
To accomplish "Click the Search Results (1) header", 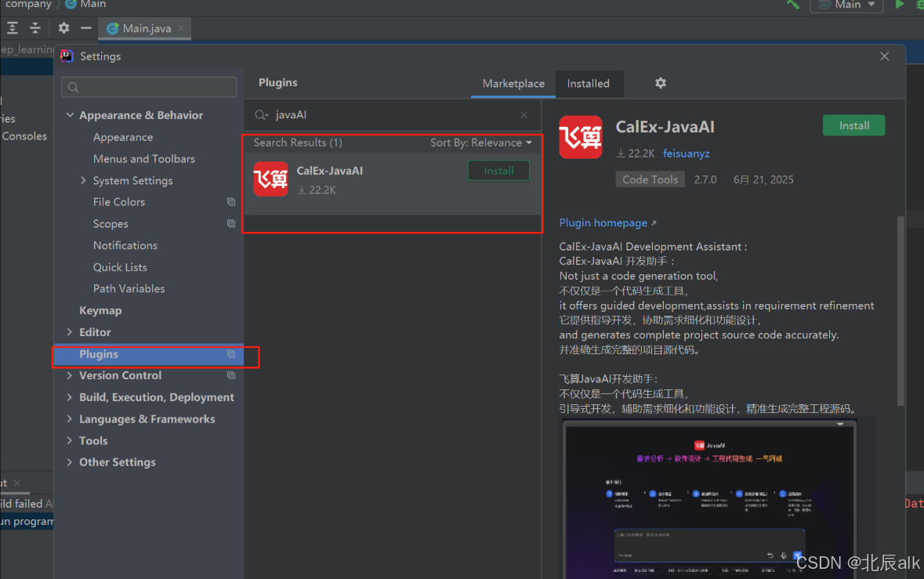I will [x=298, y=143].
